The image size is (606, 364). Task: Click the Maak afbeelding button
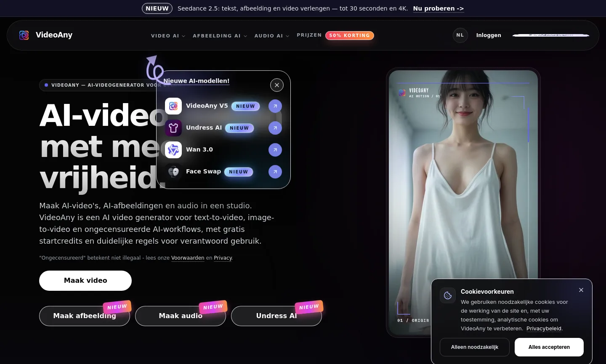[x=85, y=316]
